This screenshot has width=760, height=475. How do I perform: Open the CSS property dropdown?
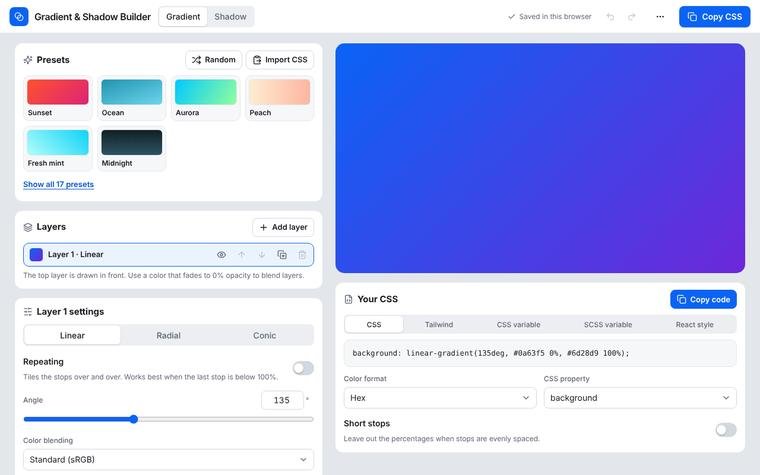(640, 398)
